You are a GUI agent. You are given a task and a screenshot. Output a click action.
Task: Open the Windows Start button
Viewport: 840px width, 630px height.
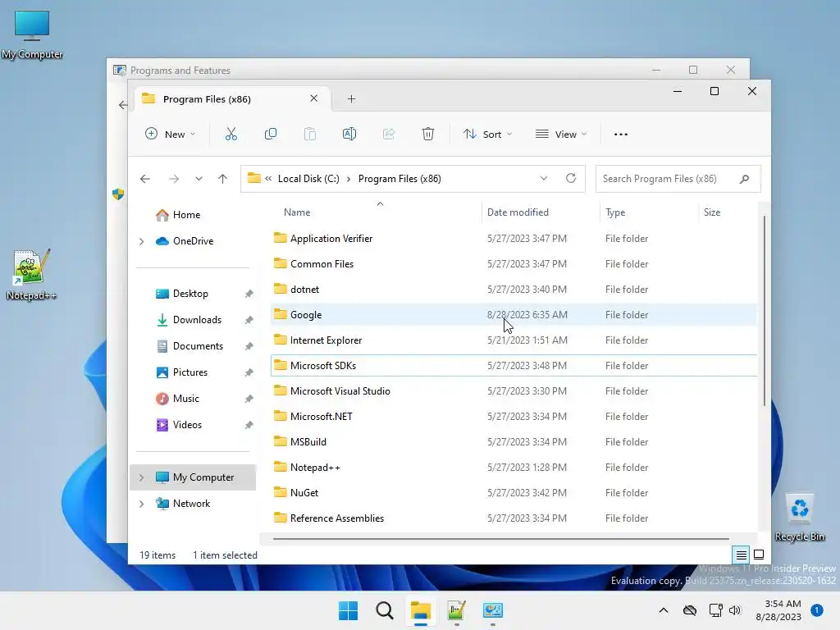click(348, 610)
